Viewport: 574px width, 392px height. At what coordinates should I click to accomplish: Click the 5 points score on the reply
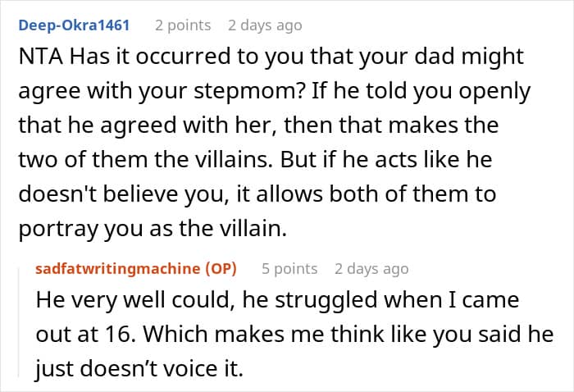[x=289, y=268]
